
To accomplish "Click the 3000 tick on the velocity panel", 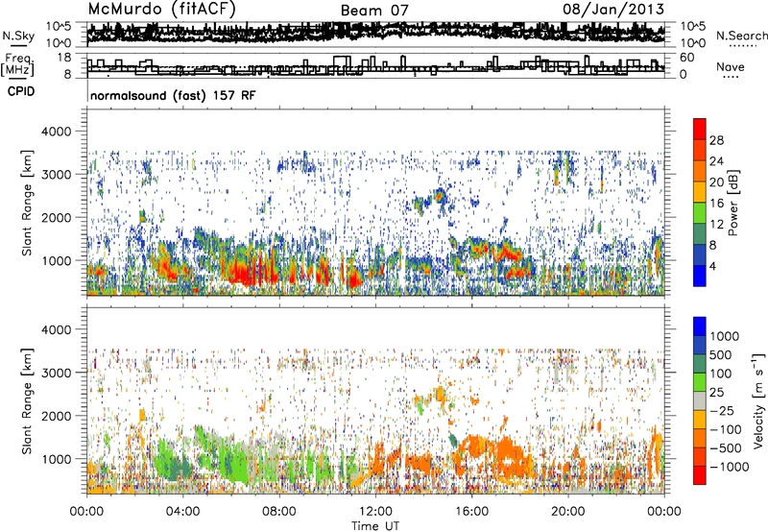I will 56,373.
